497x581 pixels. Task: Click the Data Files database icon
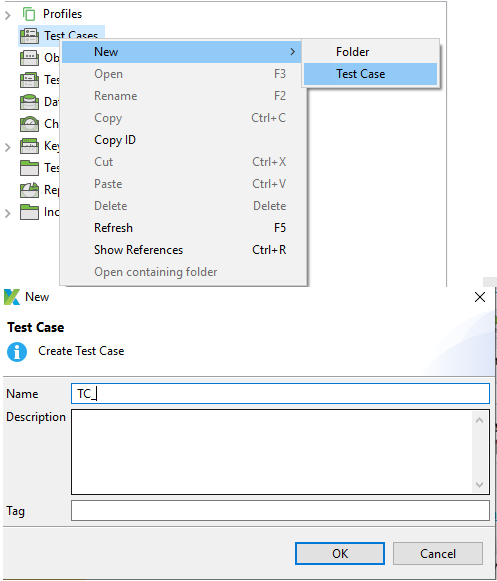[x=29, y=102]
